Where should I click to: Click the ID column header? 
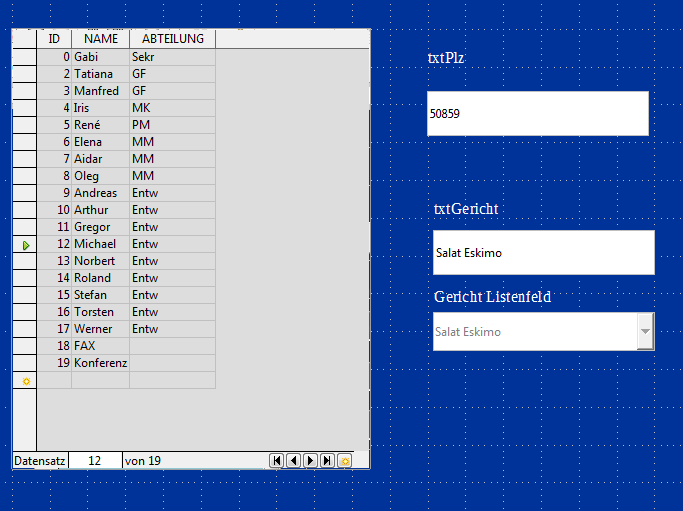coord(54,39)
